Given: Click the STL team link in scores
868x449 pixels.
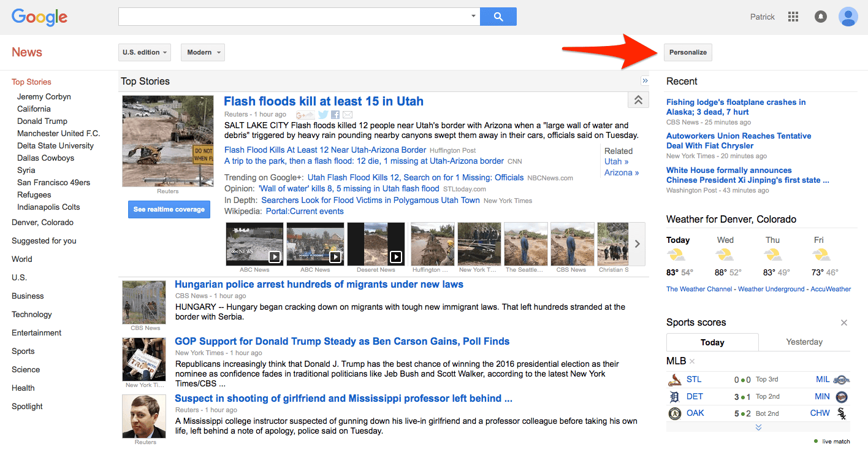Looking at the screenshot, I should coord(694,380).
